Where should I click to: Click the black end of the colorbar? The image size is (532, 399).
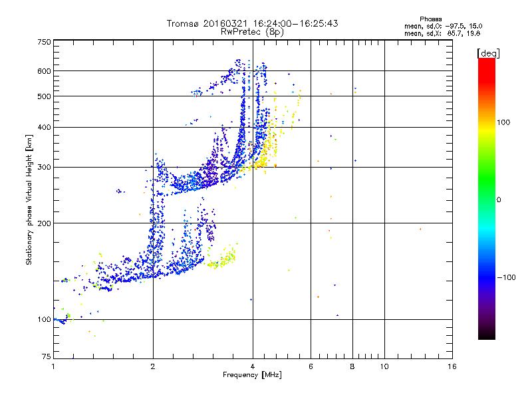[487, 334]
